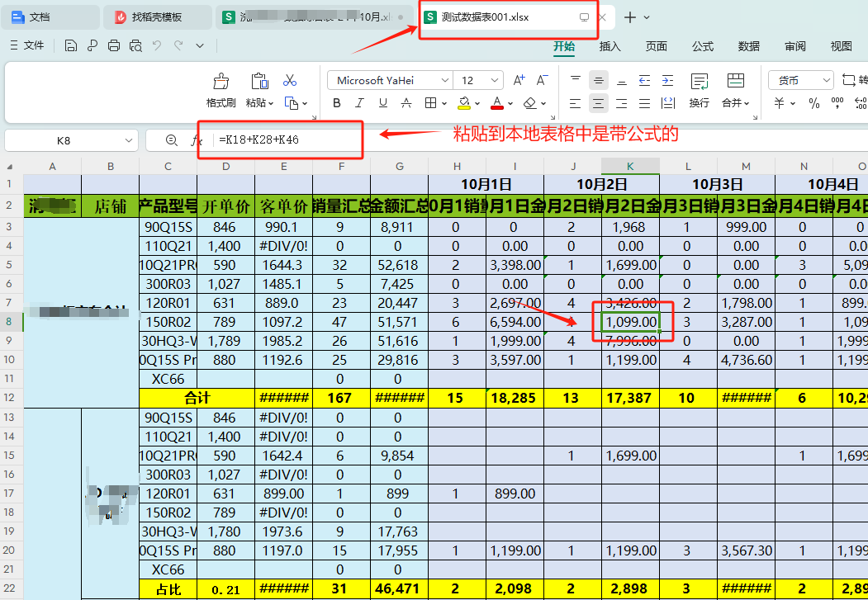868x600 pixels.
Task: Click the Save icon in quick access bar
Action: click(x=71, y=45)
